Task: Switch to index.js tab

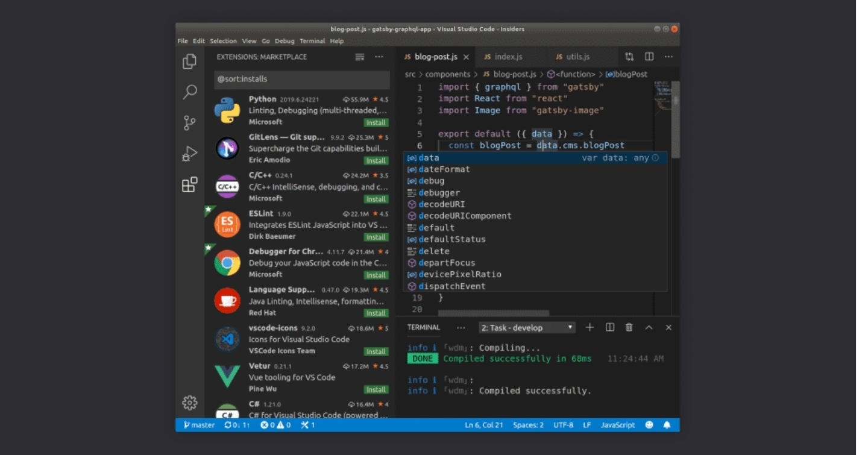Action: (503, 57)
